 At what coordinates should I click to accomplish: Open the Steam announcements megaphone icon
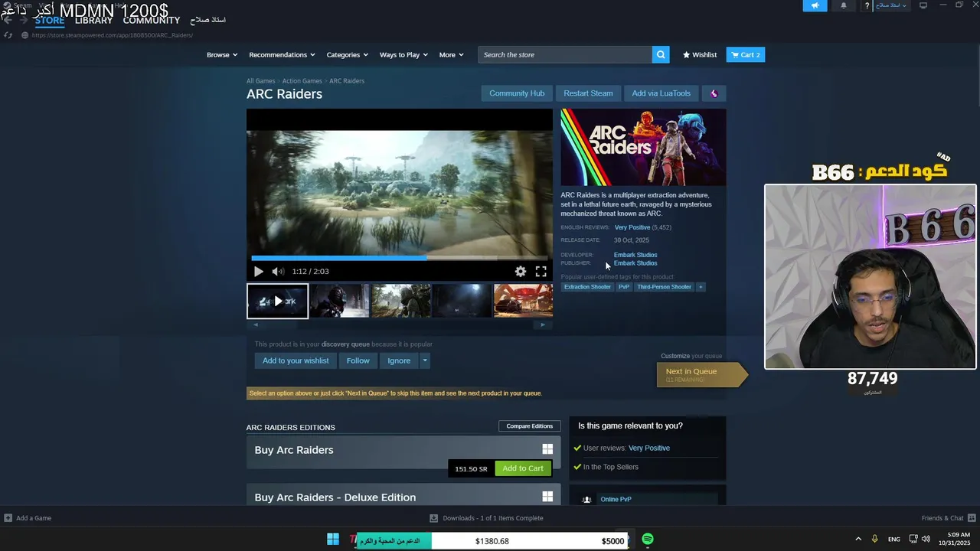pyautogui.click(x=815, y=5)
